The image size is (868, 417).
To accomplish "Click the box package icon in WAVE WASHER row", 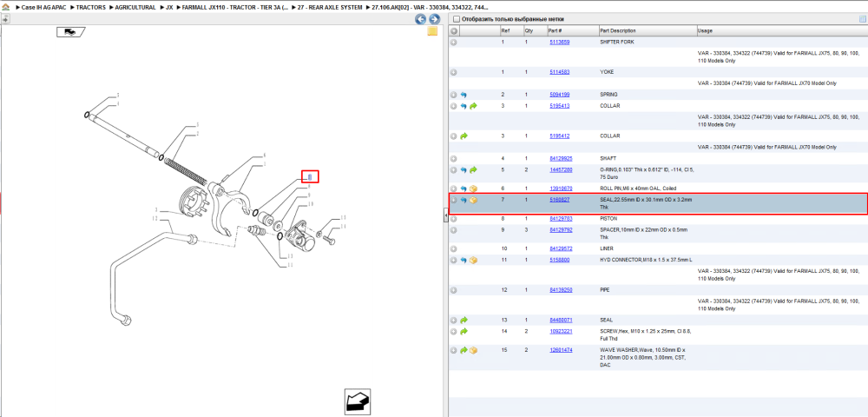I will (x=474, y=350).
